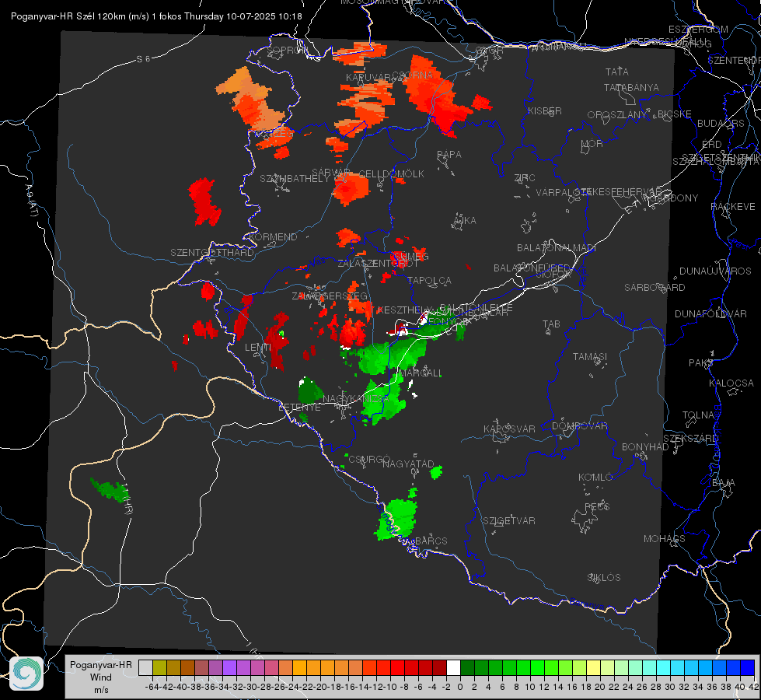Click the AJKA town label
Viewport: 761px width, 700px height.
point(465,221)
